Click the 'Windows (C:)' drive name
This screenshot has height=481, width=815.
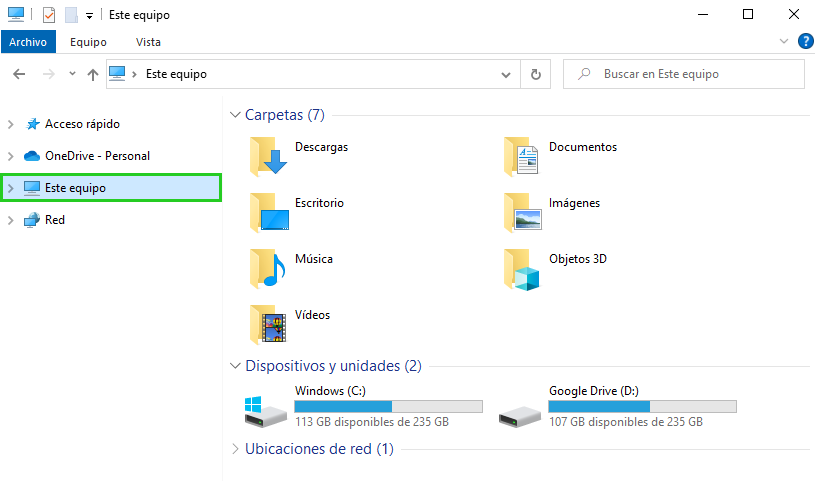tap(330, 391)
